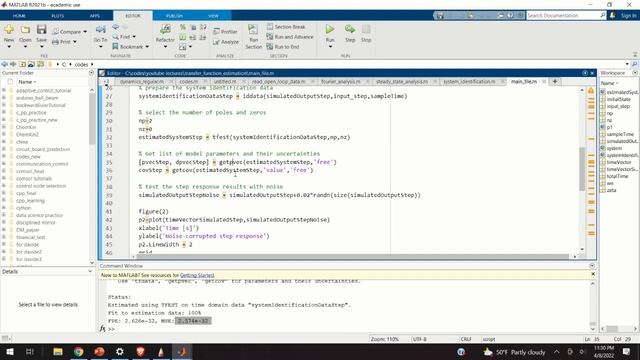Open Workspace panel actions menu
This screenshot has height=360, width=640.
(635, 73)
